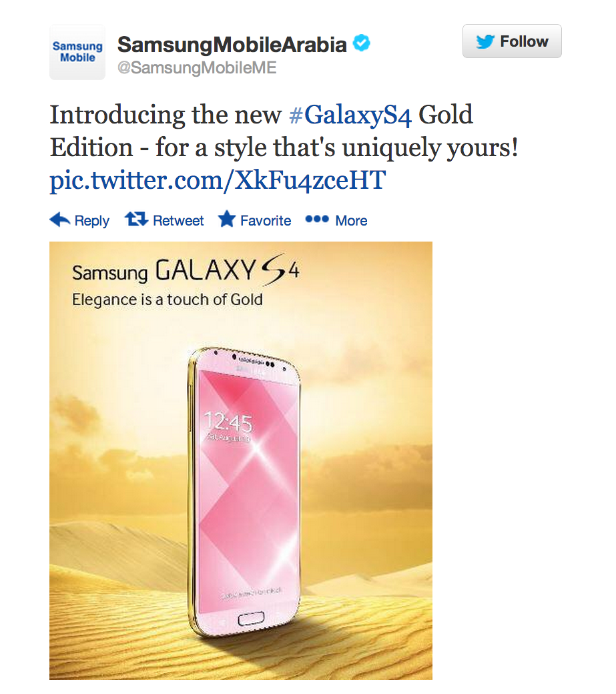Image resolution: width=616 pixels, height=694 pixels.
Task: Click the favorite star icon
Action: (227, 219)
